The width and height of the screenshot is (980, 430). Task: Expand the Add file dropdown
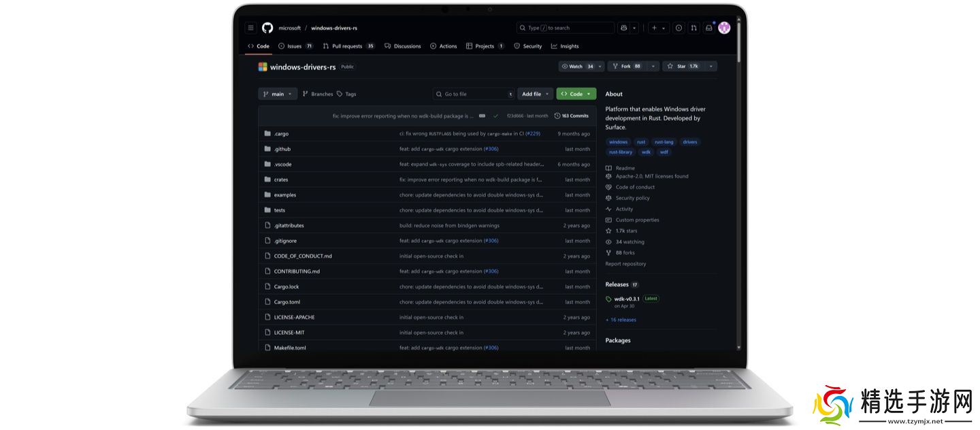pos(536,94)
